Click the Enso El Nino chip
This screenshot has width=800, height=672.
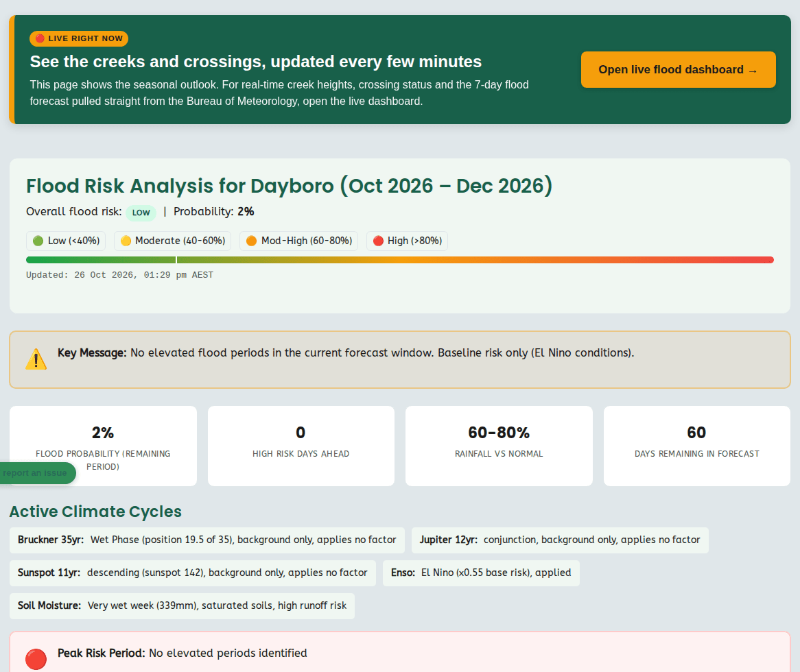[x=481, y=573]
